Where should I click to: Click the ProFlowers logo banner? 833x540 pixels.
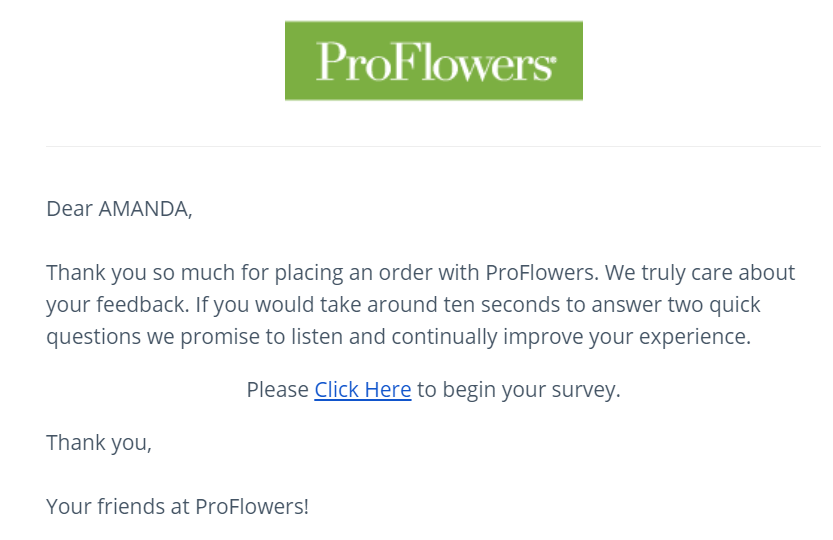(433, 60)
